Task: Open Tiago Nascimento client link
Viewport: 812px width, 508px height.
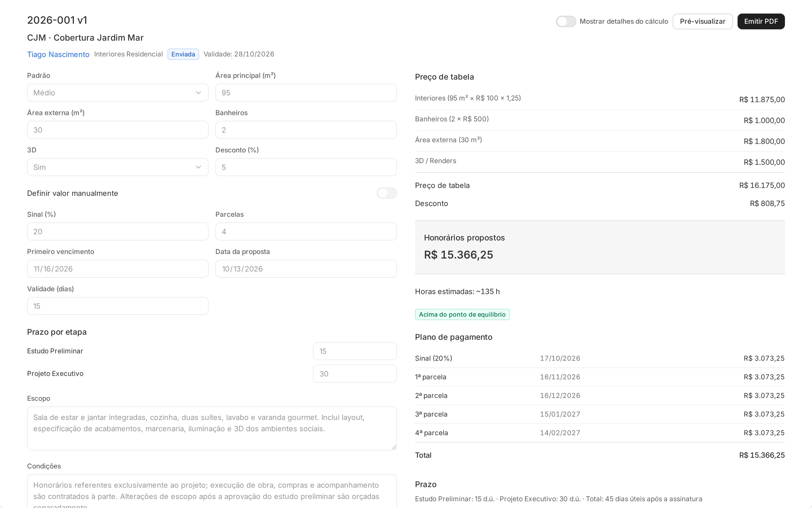Action: point(58,54)
